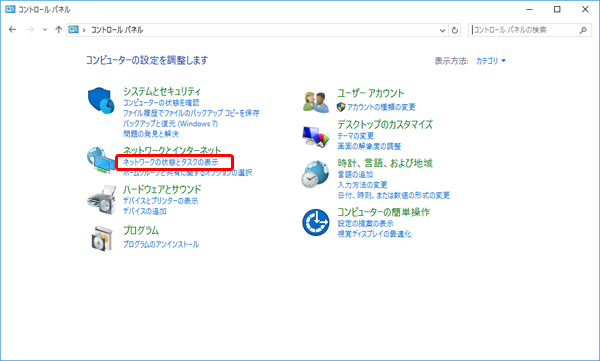Open デバイスの追加 link
Viewport: 600px width, 361px height.
(x=145, y=211)
